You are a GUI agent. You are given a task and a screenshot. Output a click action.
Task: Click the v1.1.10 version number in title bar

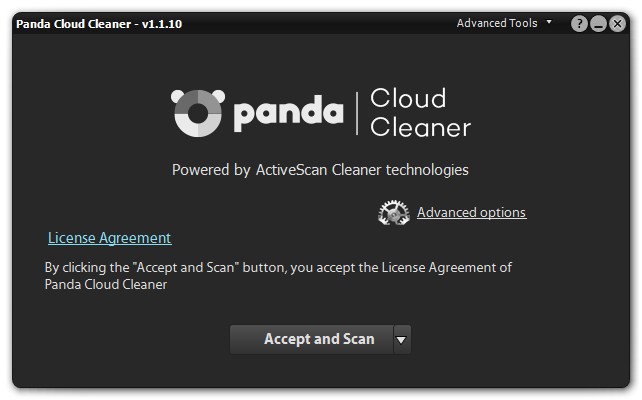click(162, 24)
